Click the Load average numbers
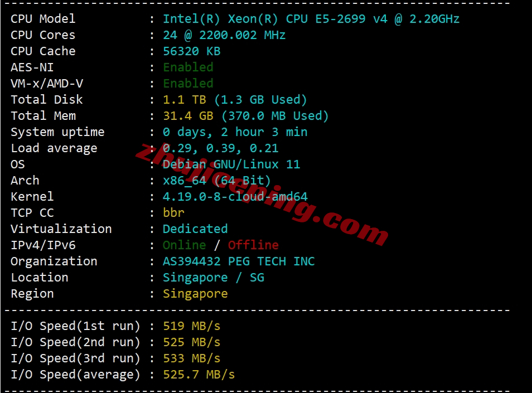532x393 pixels. pos(220,148)
